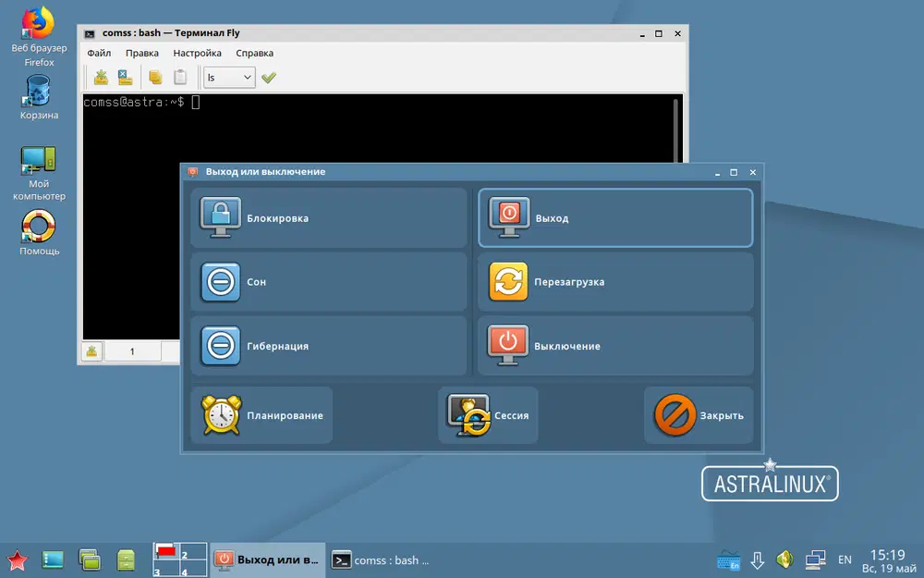This screenshot has height=578, width=924.
Task: Open file manager icon in taskbar
Action: [126, 560]
